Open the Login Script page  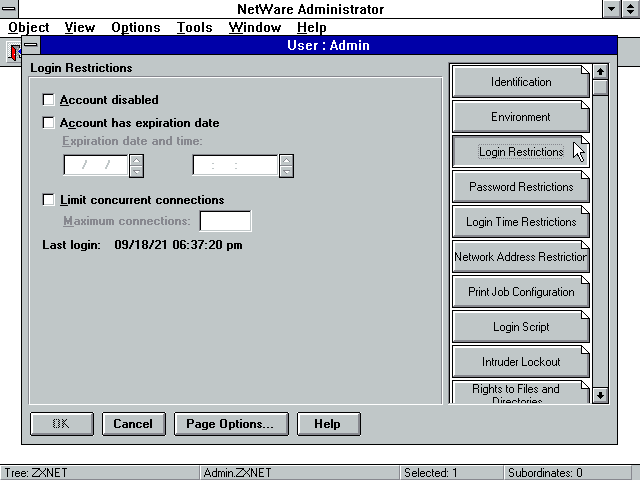click(x=521, y=327)
